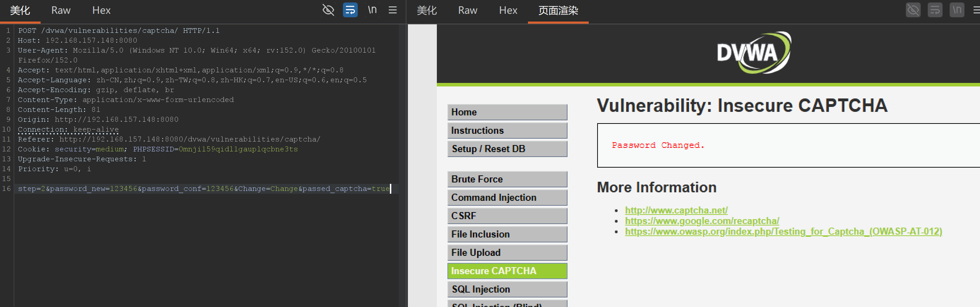Open the Instructions page
This screenshot has width=980, height=307.
pos(507,130)
